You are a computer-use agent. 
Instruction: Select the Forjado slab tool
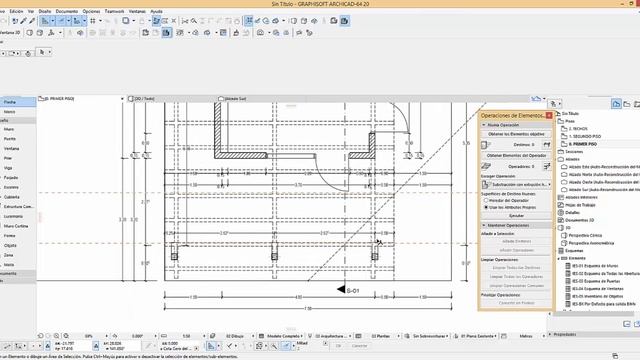(x=18, y=178)
